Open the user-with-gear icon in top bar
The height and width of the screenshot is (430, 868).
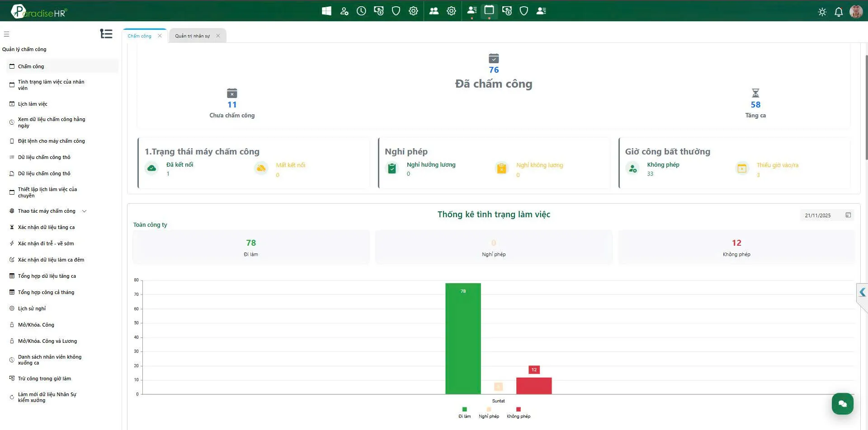[344, 11]
